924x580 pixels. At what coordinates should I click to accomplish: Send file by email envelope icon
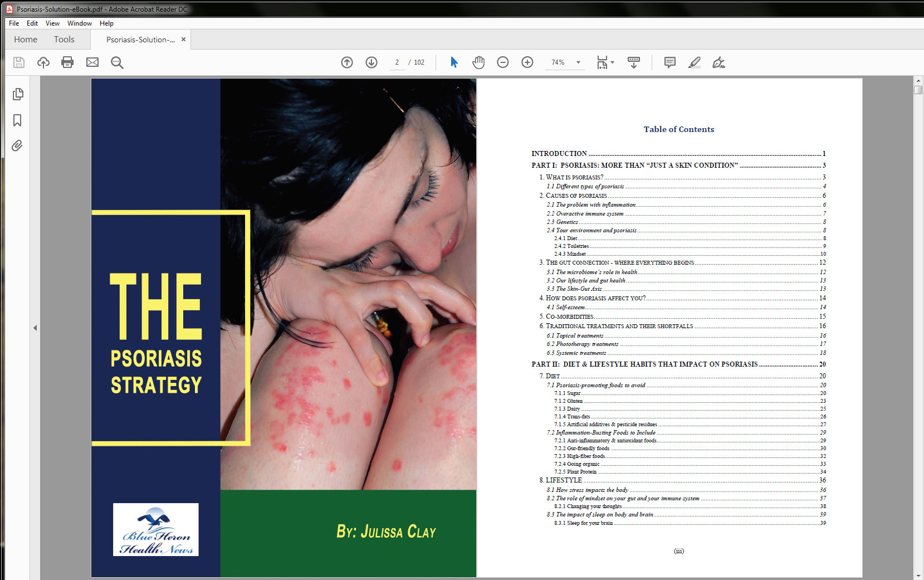point(92,62)
